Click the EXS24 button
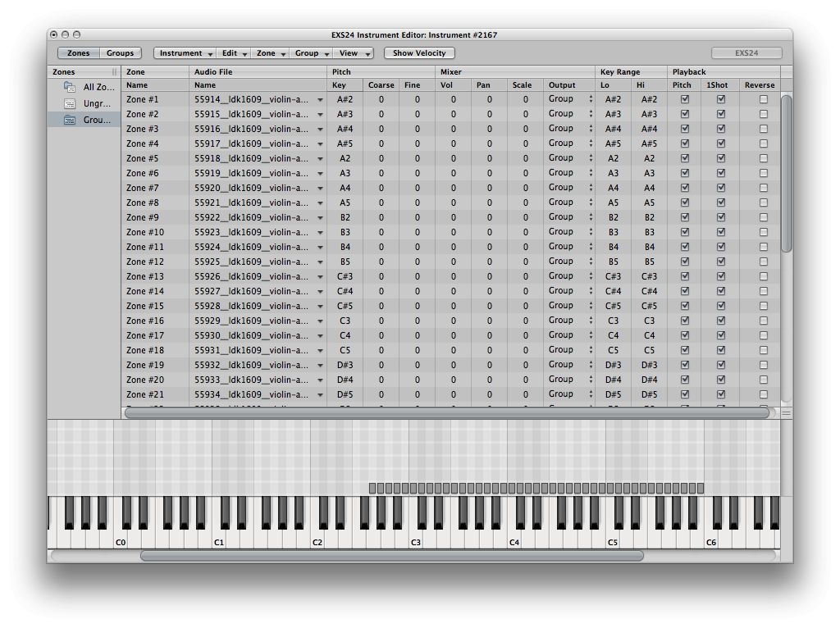840x628 pixels. [746, 53]
